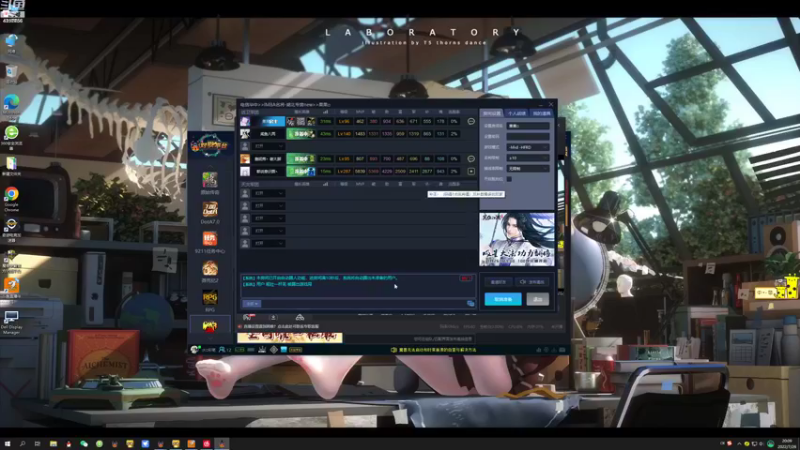
Task: Switch to the middle tab in the right panel
Action: click(516, 113)
